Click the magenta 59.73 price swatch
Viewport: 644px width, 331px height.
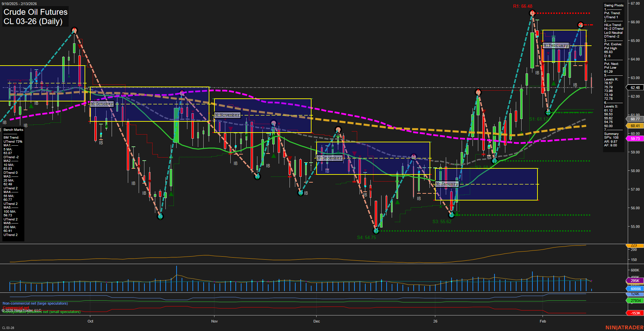[635, 138]
